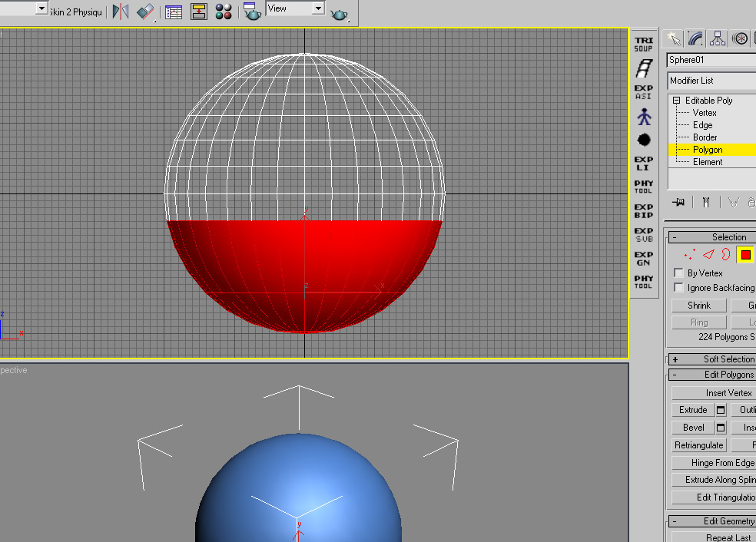Select the Vertex sub-object selection icon
This screenshot has height=542, width=756.
point(690,255)
